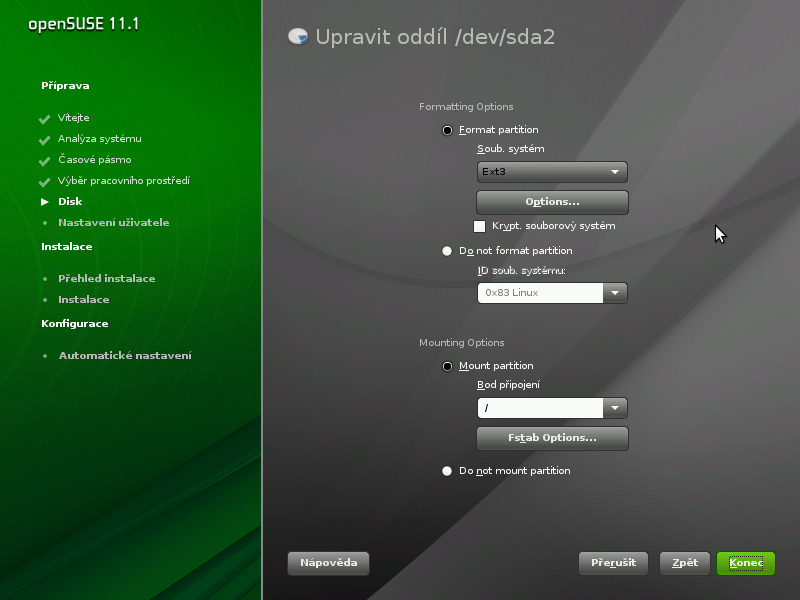Select the Mount partition radio button
The height and width of the screenshot is (600, 800).
(x=447, y=366)
